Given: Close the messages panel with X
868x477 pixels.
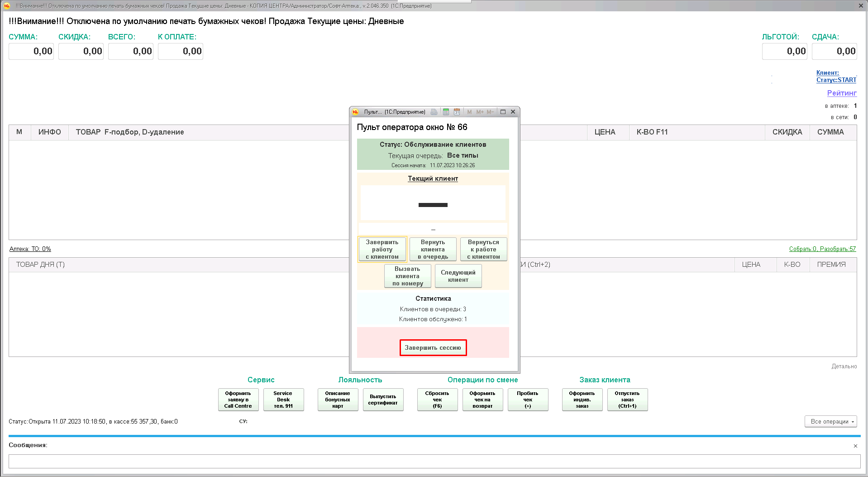Looking at the screenshot, I should (855, 446).
